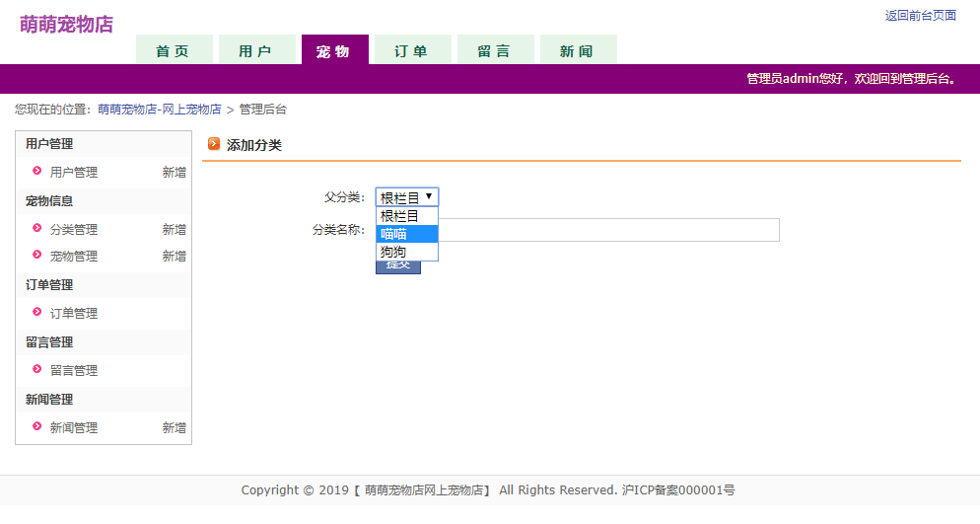Screen dimensions: 980x524
Task: Open the 新闻 tab
Action: coord(578,49)
